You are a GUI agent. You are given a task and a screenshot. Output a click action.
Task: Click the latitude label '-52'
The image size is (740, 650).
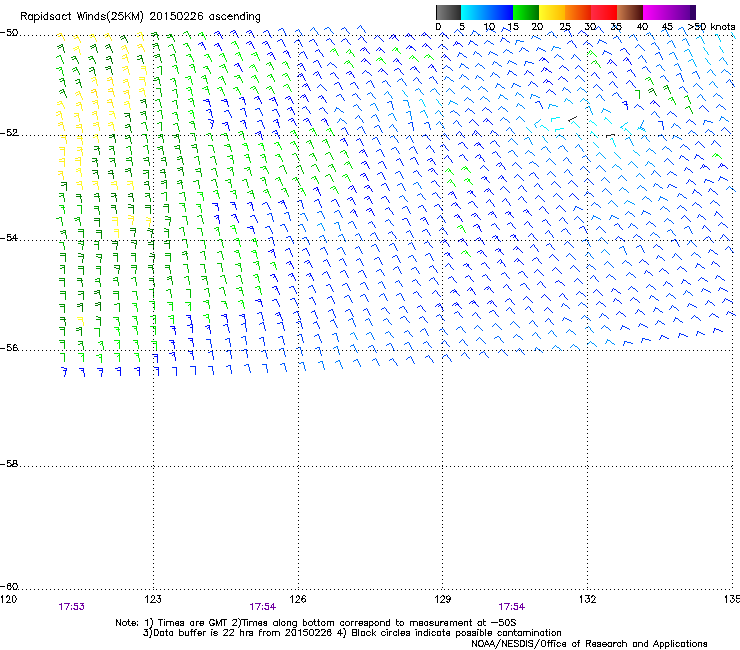[x=9, y=133]
